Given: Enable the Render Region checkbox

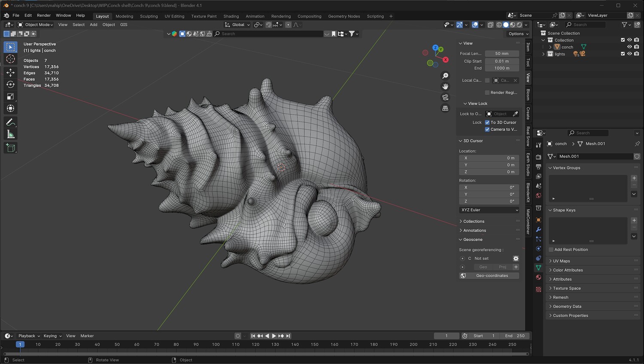Looking at the screenshot, I should [487, 93].
